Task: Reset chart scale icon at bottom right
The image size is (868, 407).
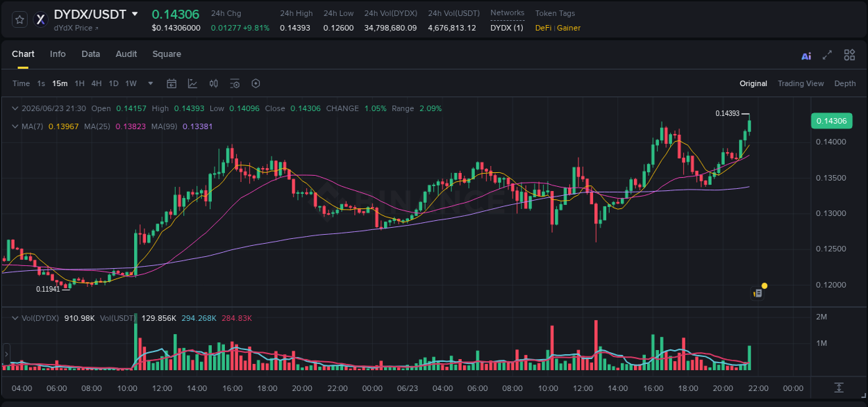Action: pos(839,388)
